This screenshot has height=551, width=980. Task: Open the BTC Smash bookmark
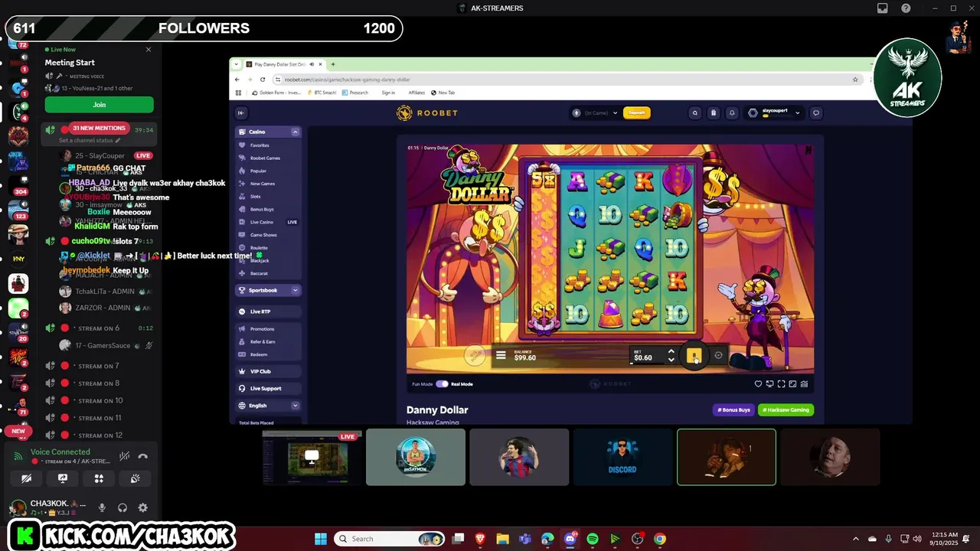coord(322,93)
